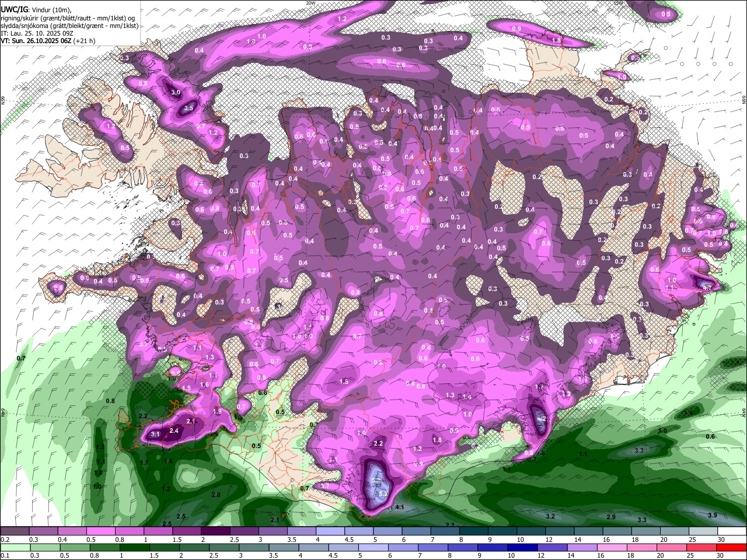The image size is (747, 560).
Task: Click the UWC/IG title text
Action: pos(14,9)
